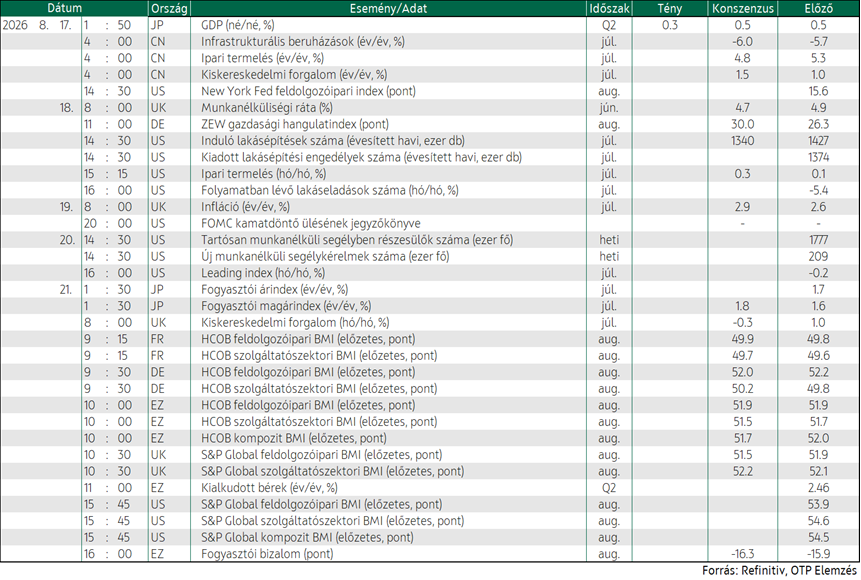The width and height of the screenshot is (861, 580).
Task: Click the country code JP in GDP row
Action: [158, 25]
